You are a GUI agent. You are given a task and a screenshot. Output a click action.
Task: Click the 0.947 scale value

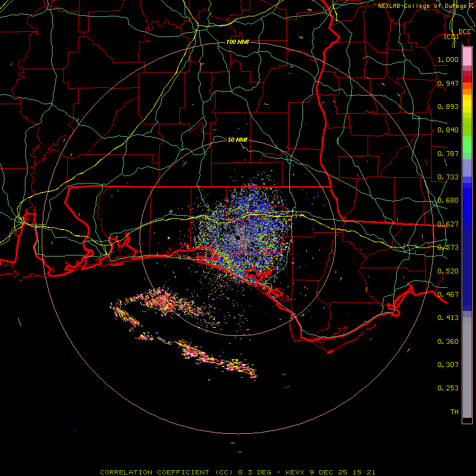(448, 83)
